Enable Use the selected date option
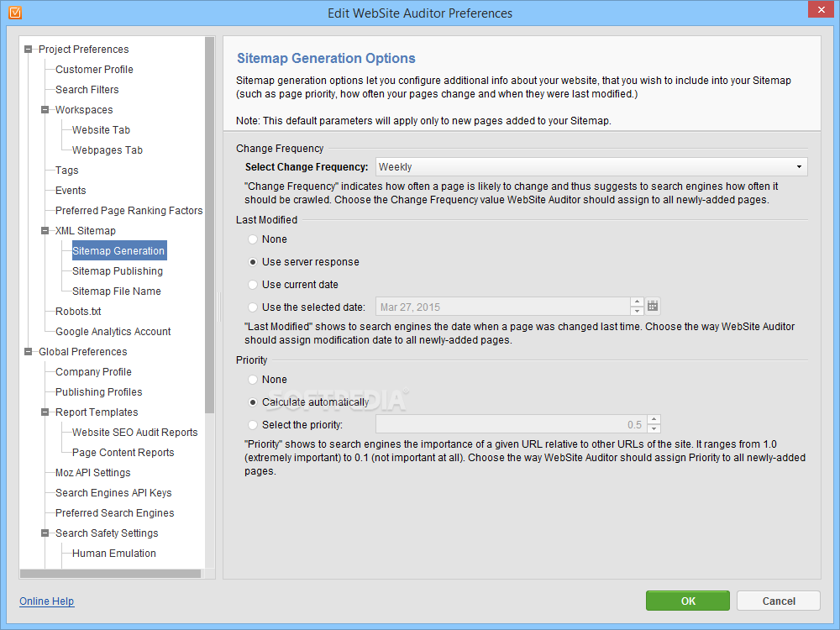840x630 pixels. 253,307
